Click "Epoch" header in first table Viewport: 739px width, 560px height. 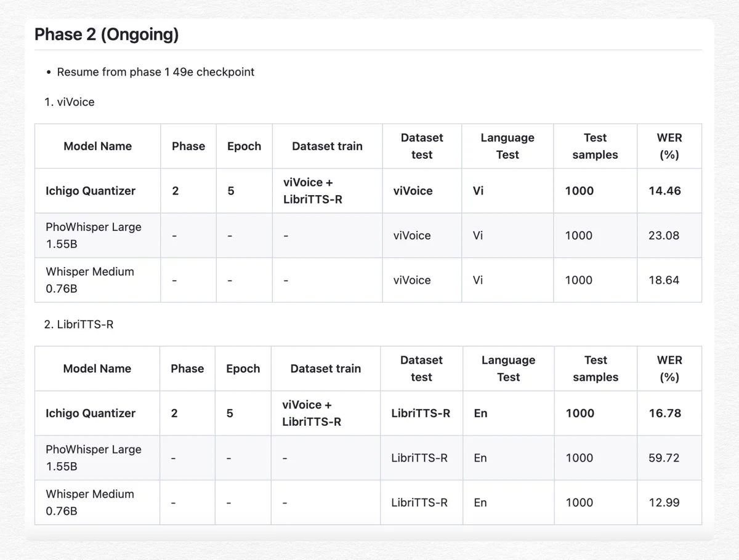pos(244,146)
